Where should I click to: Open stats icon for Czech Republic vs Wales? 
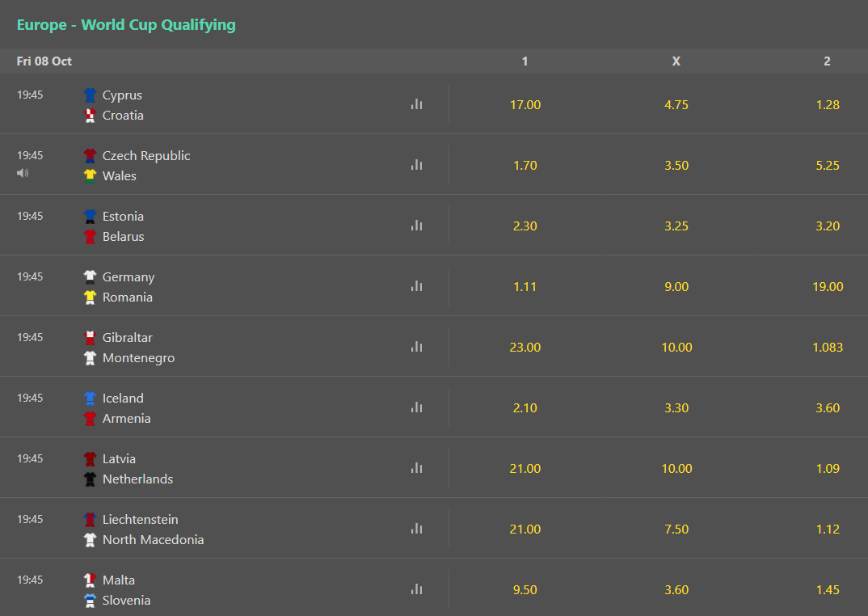[417, 165]
